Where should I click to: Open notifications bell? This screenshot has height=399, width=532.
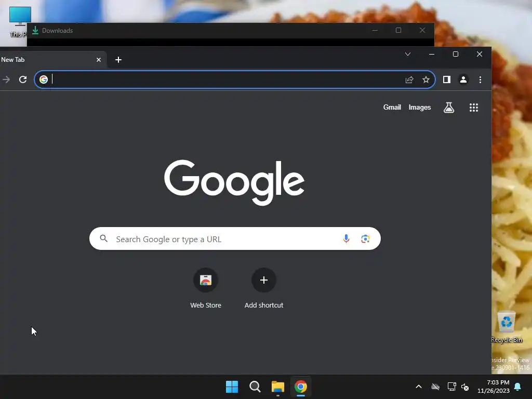pos(518,387)
